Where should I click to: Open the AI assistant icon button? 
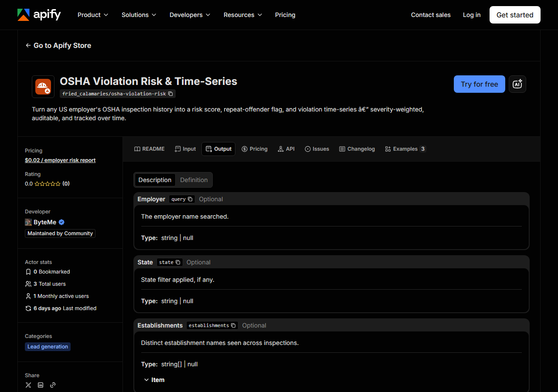coord(517,84)
